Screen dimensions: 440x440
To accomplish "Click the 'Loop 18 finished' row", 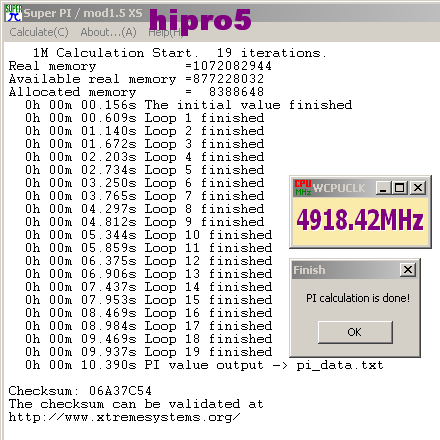I will point(149,339).
